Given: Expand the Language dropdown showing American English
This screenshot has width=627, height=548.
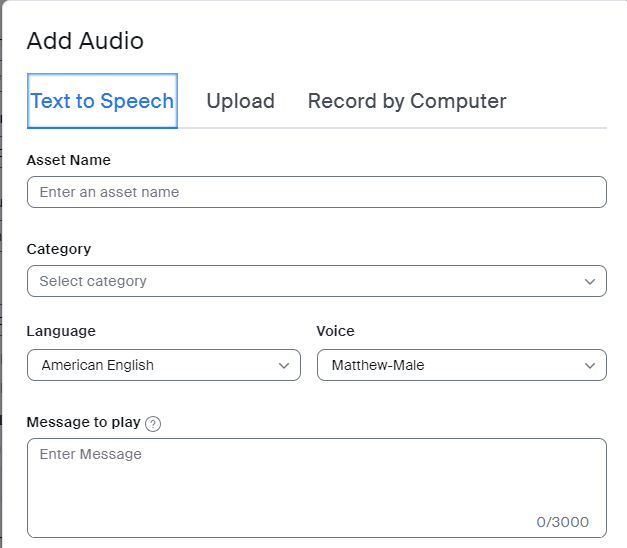Looking at the screenshot, I should coord(164,365).
